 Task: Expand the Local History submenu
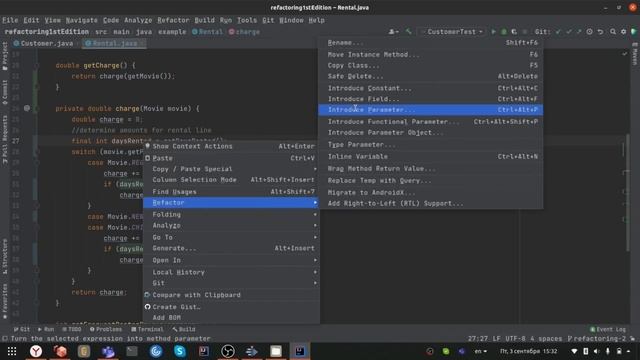click(x=231, y=272)
